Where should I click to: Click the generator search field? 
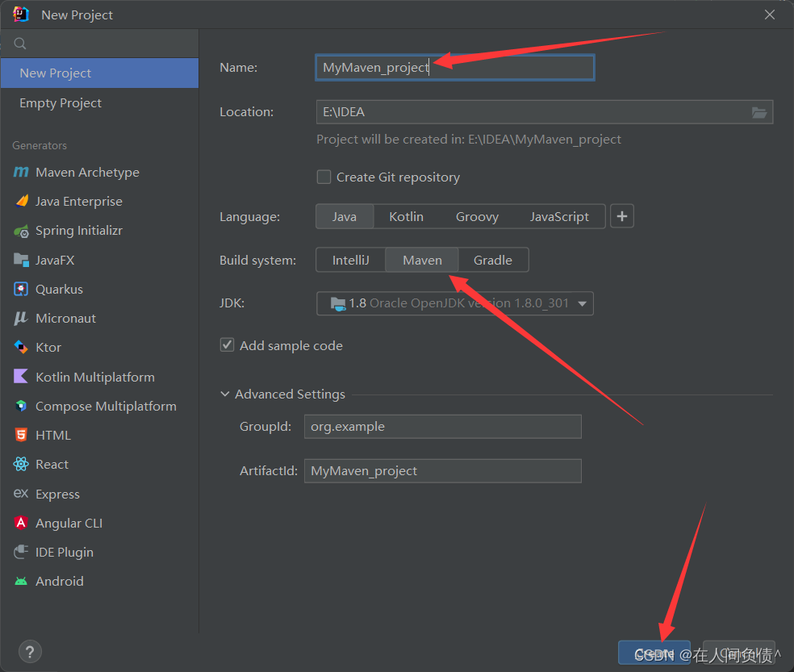(100, 44)
